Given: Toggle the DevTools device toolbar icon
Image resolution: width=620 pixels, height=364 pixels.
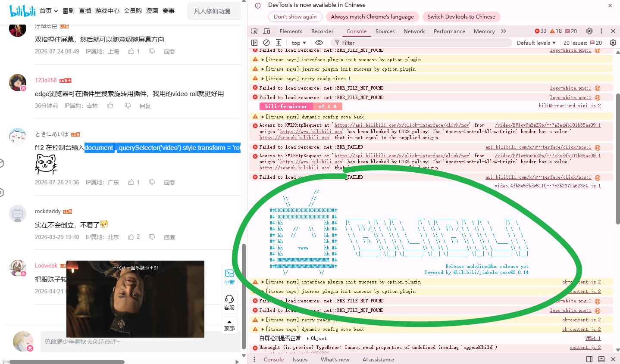Looking at the screenshot, I should 267,31.
